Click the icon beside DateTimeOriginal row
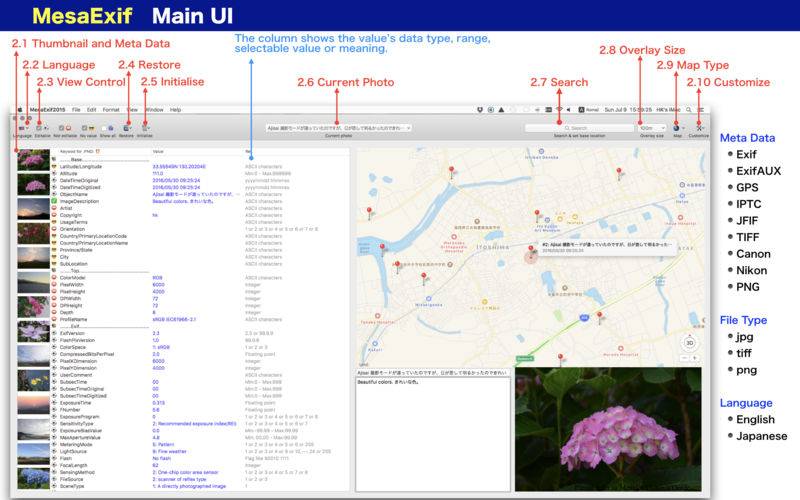The height and width of the screenshot is (500, 800). pyautogui.click(x=54, y=180)
